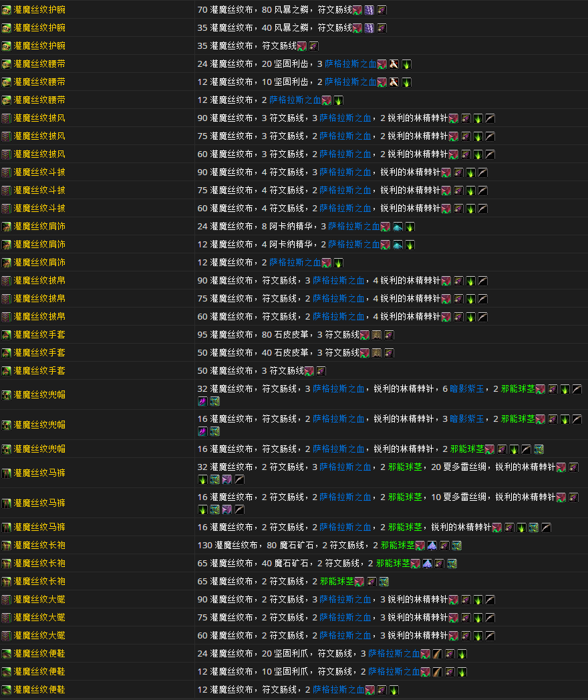
Task: Open 灌魔丝纹兜帽 link in 32 灌魔丝纹布 row
Action: click(x=39, y=394)
